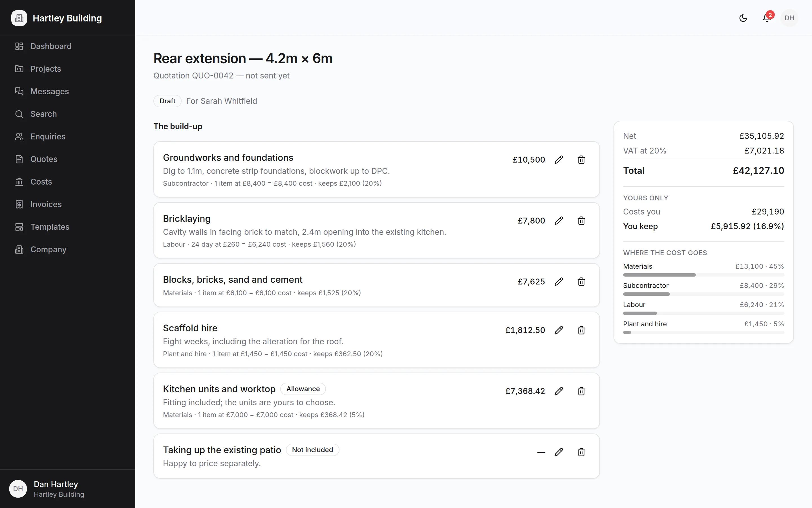Open Enquiries in sidebar
812x508 pixels.
[67, 136]
